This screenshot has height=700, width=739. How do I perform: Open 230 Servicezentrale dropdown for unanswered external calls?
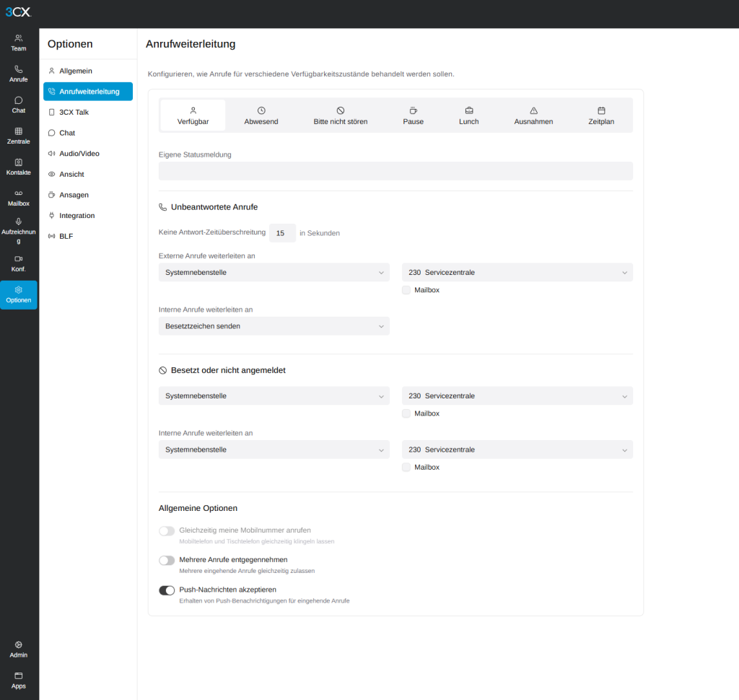pyautogui.click(x=517, y=273)
